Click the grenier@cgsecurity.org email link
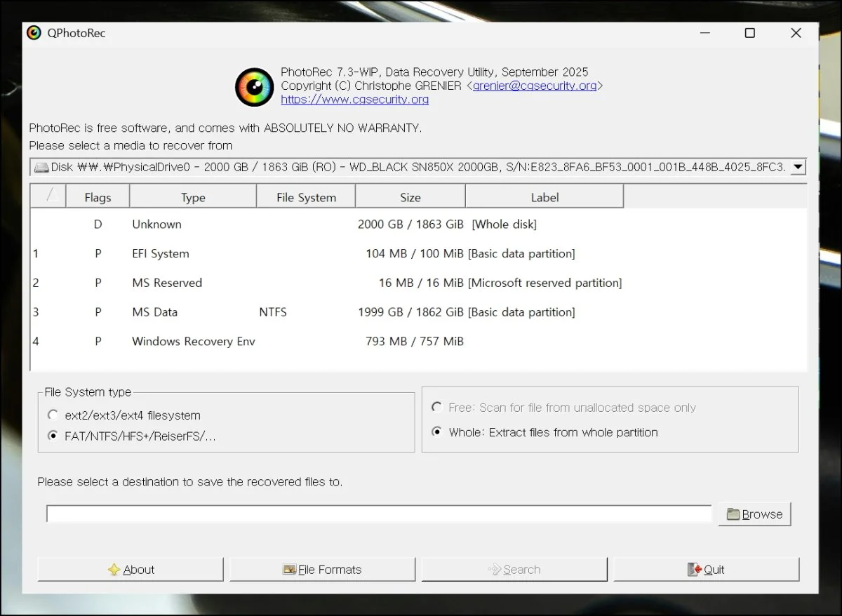The width and height of the screenshot is (842, 616). [535, 86]
